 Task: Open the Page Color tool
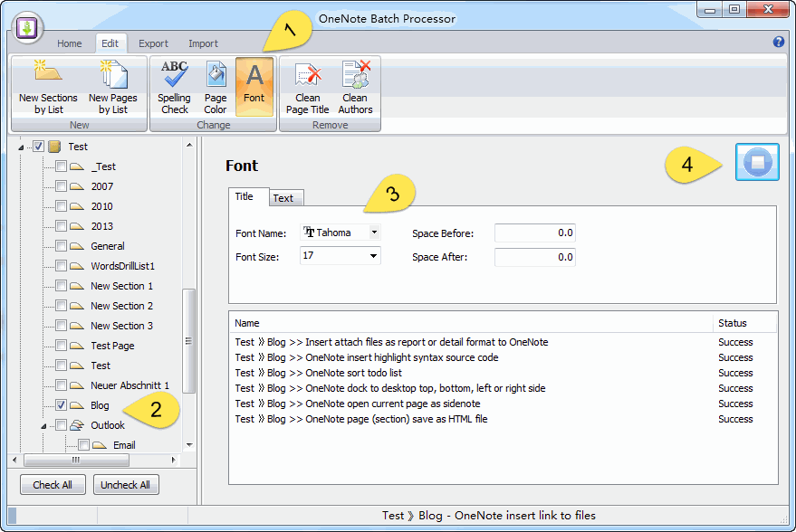[x=216, y=87]
